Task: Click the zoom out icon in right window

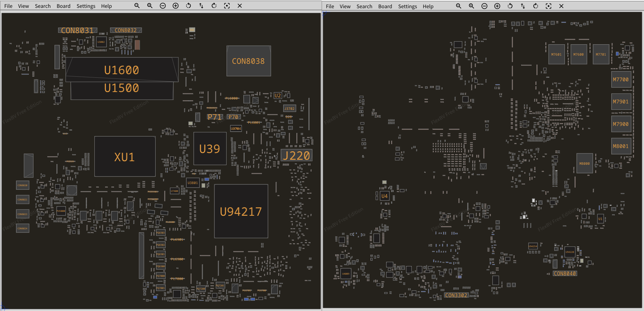Action: pyautogui.click(x=484, y=6)
